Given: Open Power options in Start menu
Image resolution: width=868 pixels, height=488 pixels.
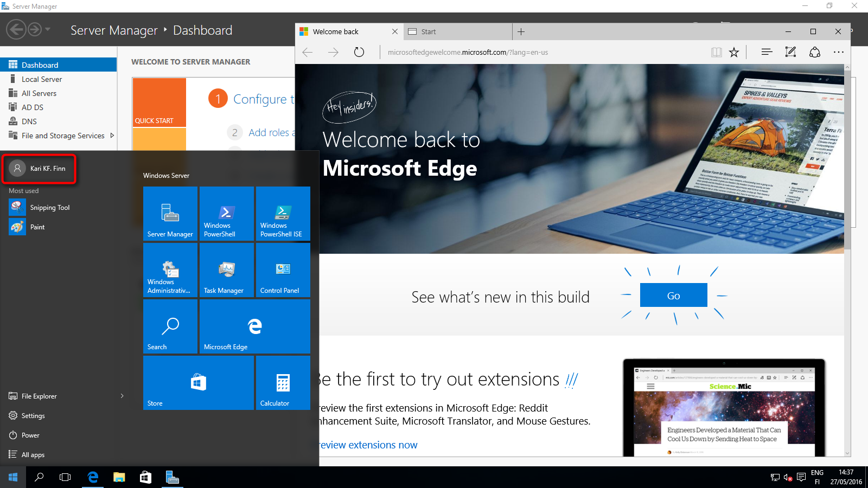Looking at the screenshot, I should pos(65,435).
